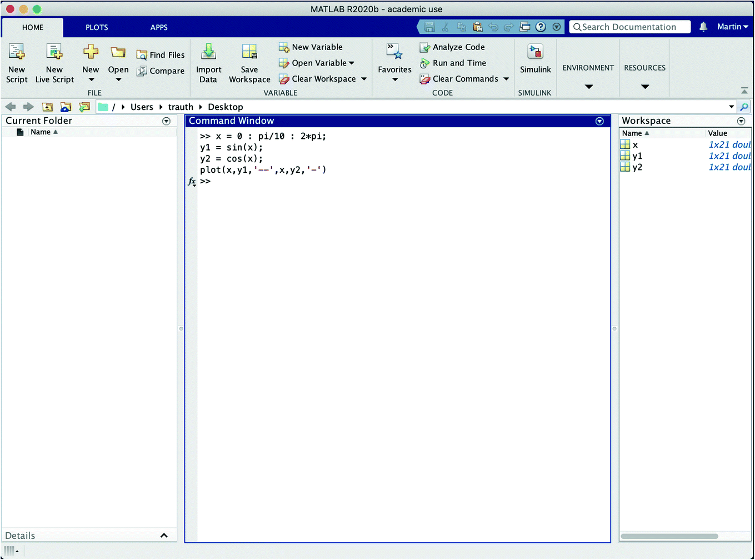Create a New Script
The height and width of the screenshot is (560, 755).
tap(17, 63)
